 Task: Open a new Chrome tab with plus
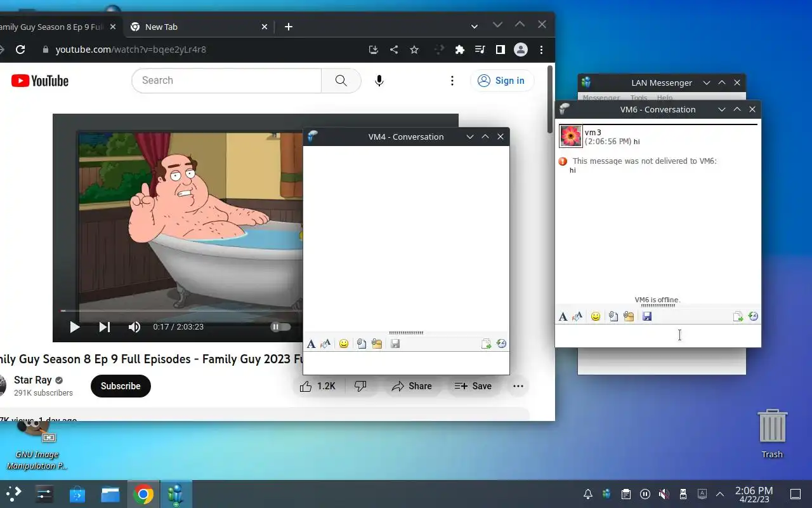(289, 27)
